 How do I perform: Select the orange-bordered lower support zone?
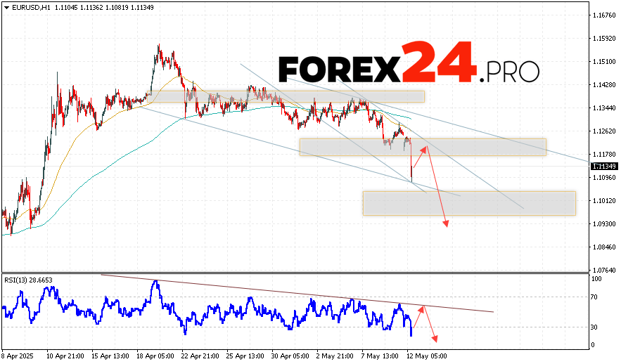pos(468,203)
